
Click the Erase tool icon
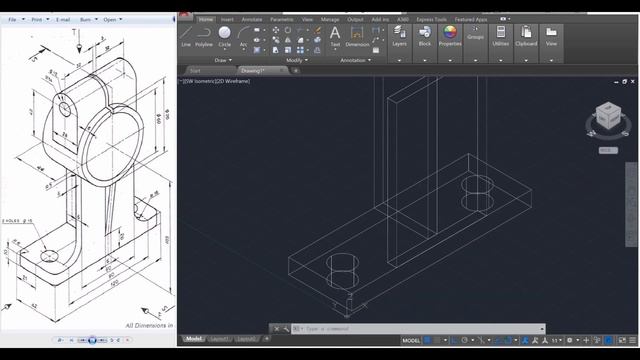point(318,30)
